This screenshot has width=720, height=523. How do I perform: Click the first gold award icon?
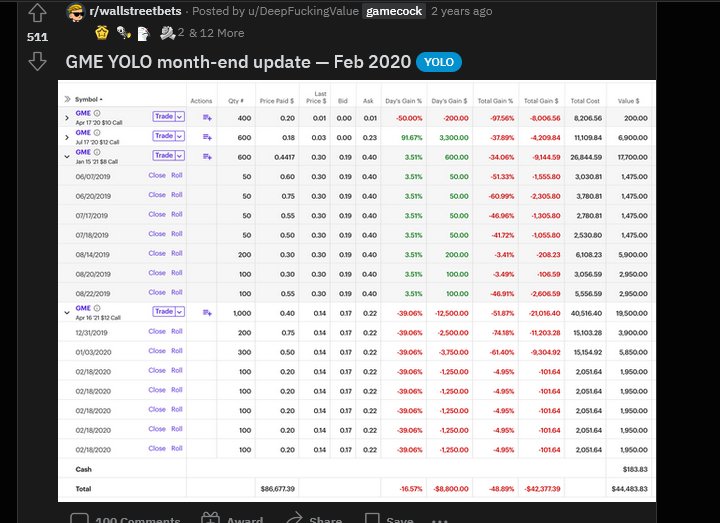click(102, 33)
